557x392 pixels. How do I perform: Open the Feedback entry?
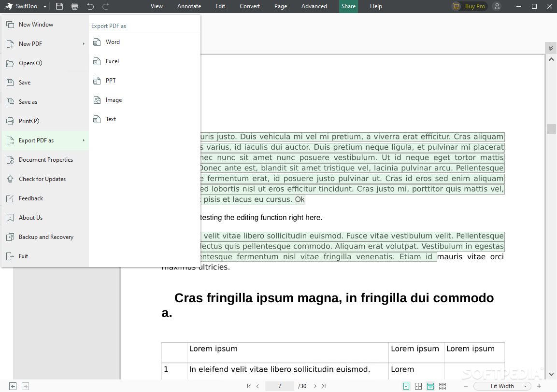coord(45,198)
